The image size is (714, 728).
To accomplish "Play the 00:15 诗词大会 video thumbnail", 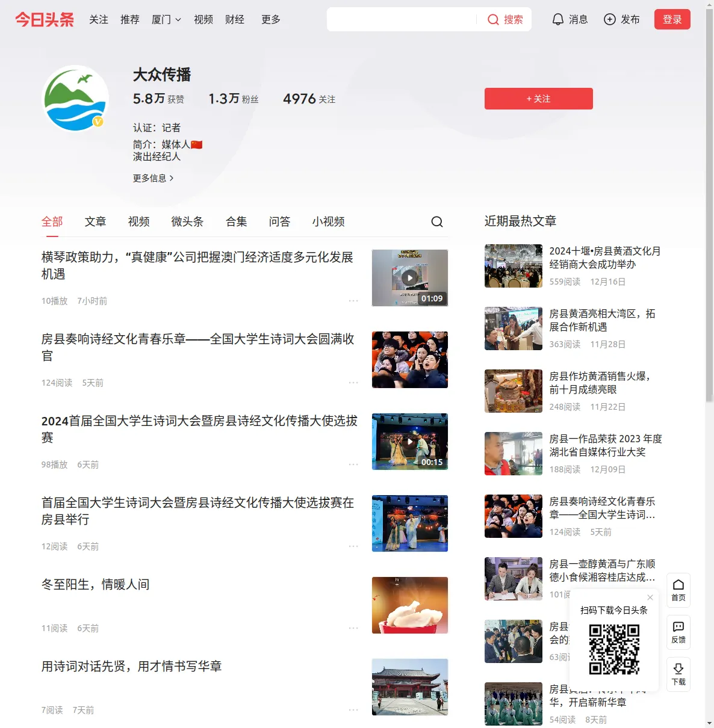I will coord(410,442).
